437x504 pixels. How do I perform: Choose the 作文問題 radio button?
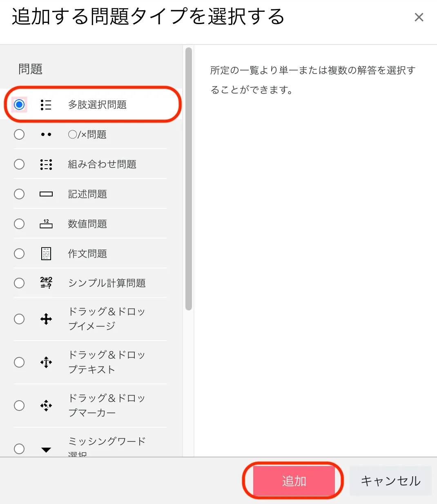click(x=19, y=254)
